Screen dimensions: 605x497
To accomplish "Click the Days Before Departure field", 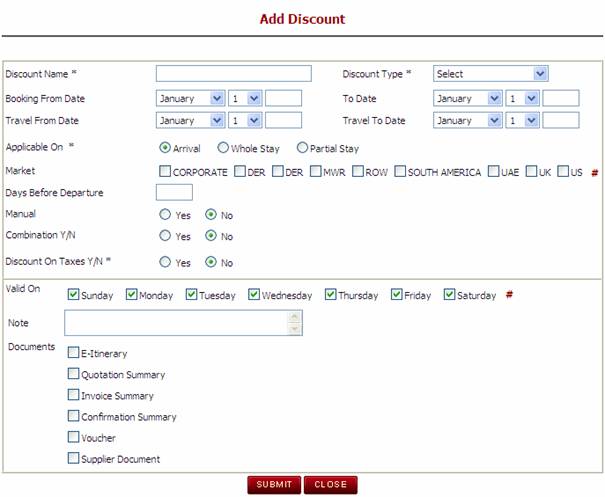I will pyautogui.click(x=174, y=192).
